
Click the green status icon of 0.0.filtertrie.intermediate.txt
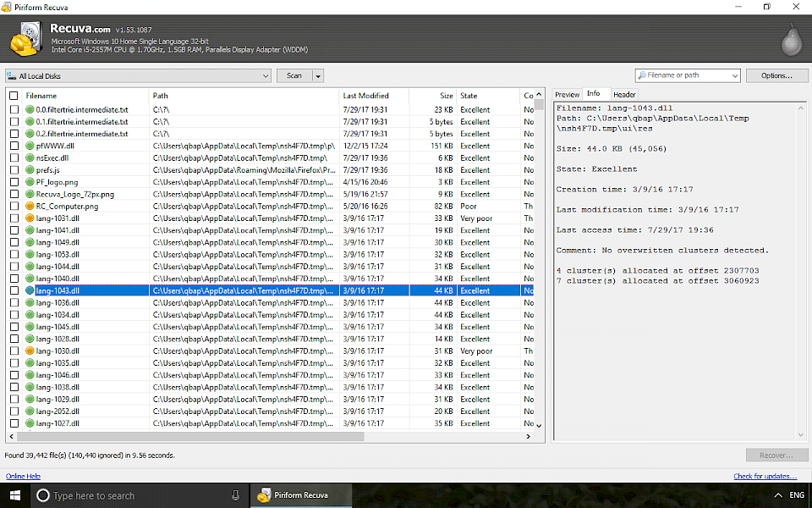[30, 109]
